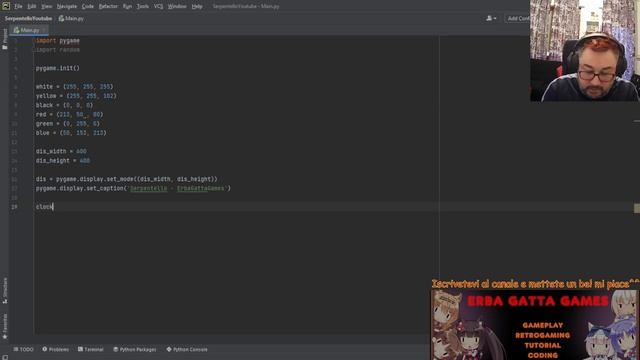Open the Structure tool window sidebar tab
Image resolution: width=640 pixels, height=360 pixels.
click(x=5, y=291)
